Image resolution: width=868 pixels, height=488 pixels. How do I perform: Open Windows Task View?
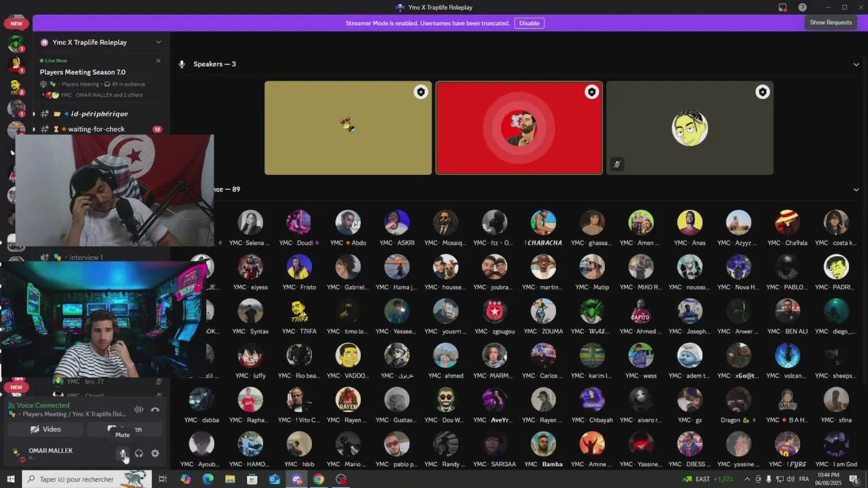163,479
